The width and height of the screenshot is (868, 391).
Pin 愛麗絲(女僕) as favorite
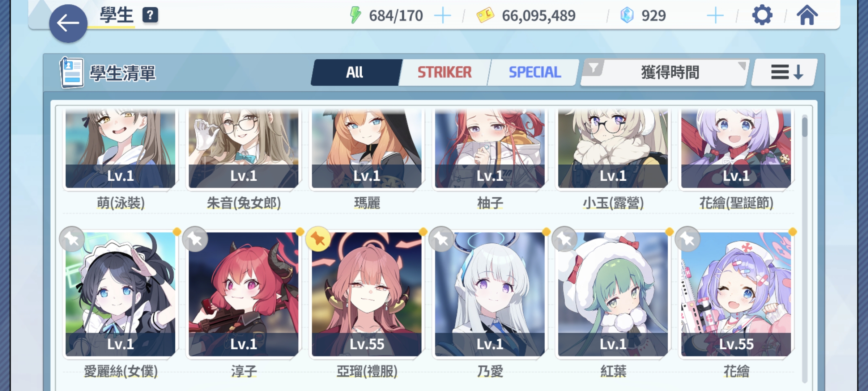point(72,239)
